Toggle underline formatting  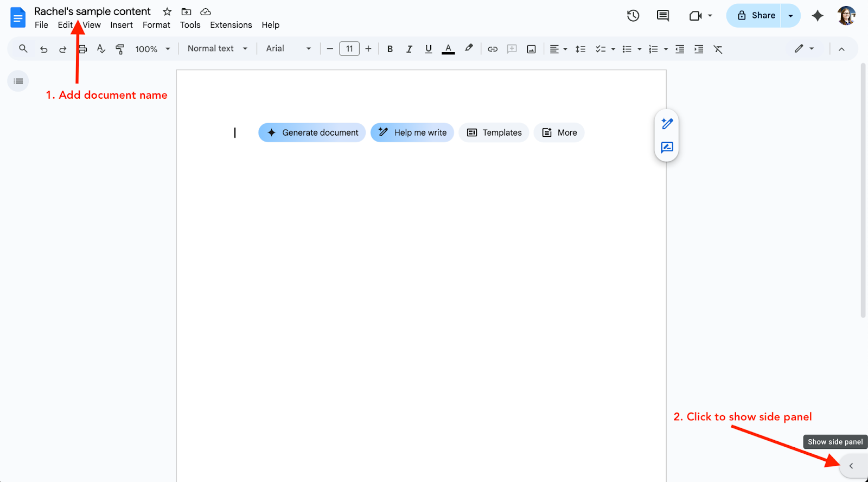pyautogui.click(x=428, y=49)
